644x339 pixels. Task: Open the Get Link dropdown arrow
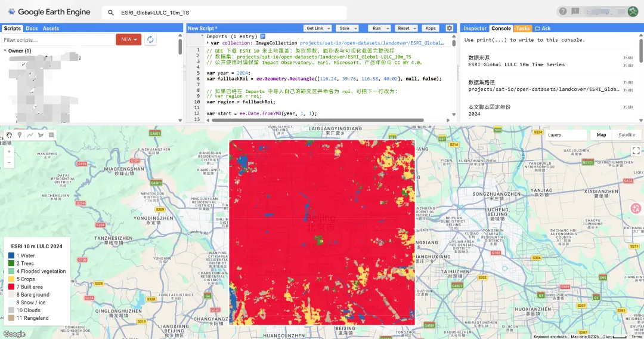pos(329,29)
